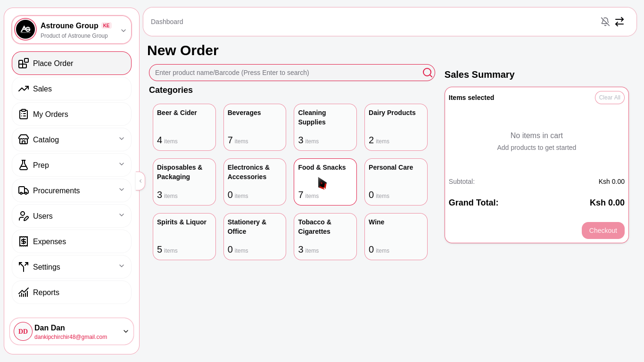This screenshot has width=644, height=362.
Task: Open the Electronics & Accessories category
Action: (255, 182)
